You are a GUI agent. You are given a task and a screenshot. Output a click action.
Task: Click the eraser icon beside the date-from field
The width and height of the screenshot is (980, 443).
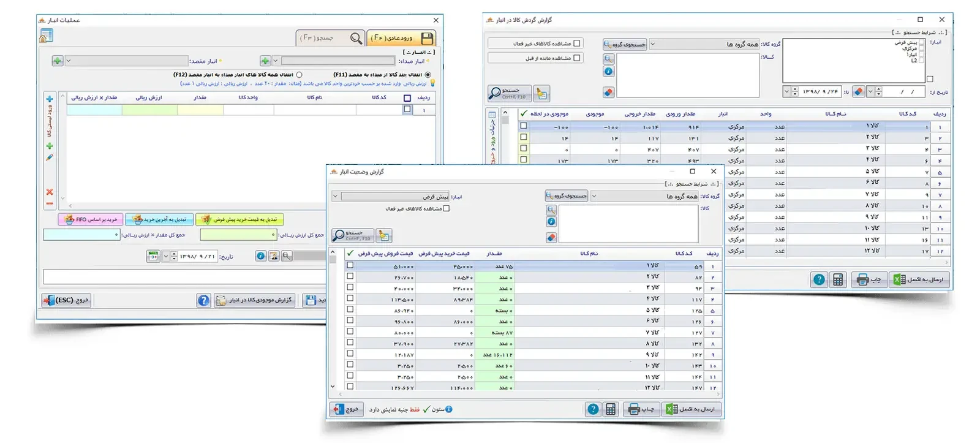(859, 92)
